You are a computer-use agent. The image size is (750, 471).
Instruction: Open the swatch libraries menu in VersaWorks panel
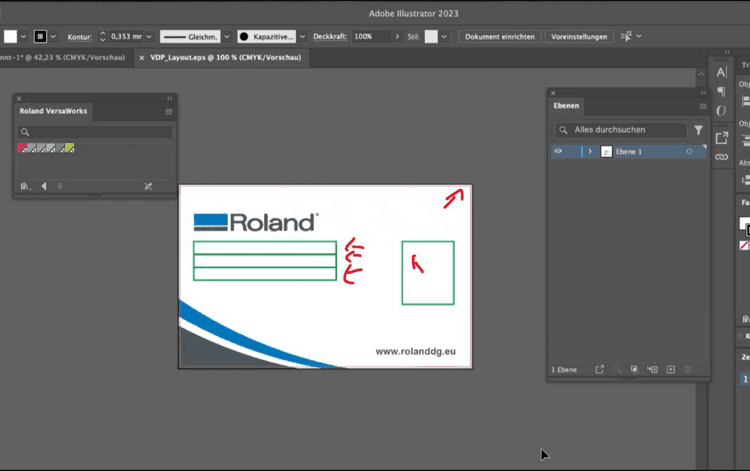pos(25,186)
